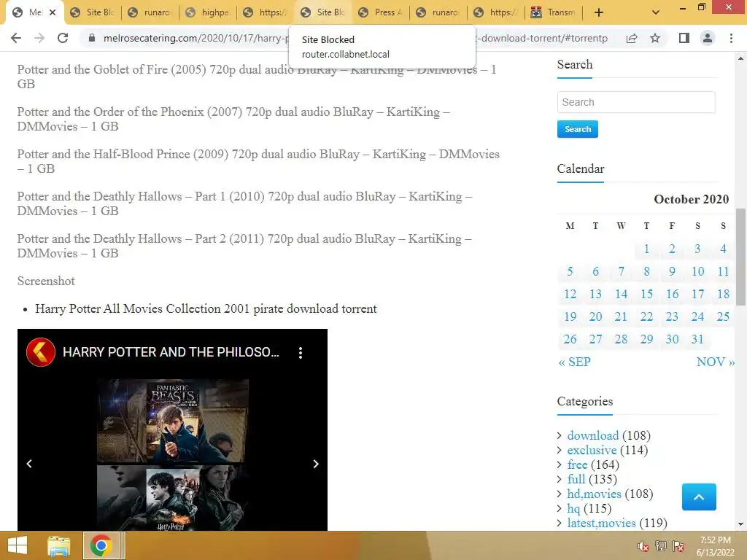Open the hq category link
The height and width of the screenshot is (560, 747).
click(573, 508)
